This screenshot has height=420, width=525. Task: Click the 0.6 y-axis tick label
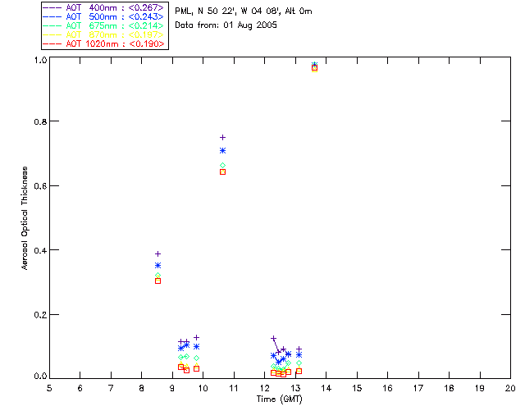point(40,186)
